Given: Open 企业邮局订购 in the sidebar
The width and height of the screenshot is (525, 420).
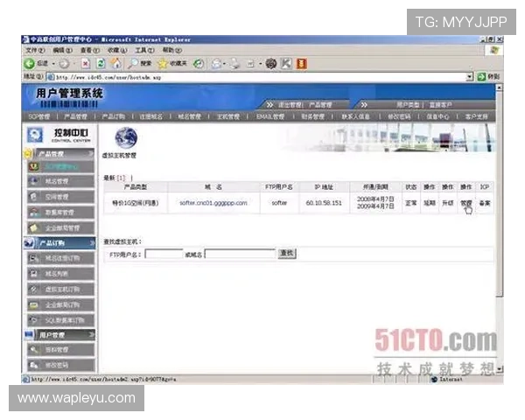Looking at the screenshot, I should point(61,304).
